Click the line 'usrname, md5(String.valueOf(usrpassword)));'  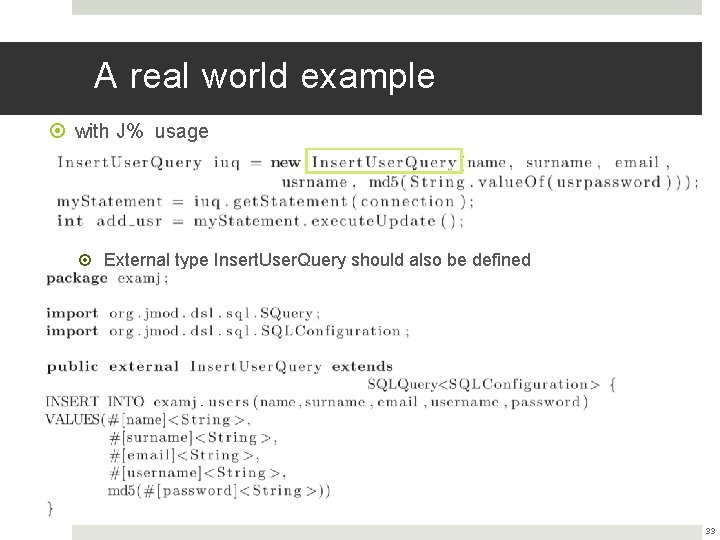click(x=490, y=182)
